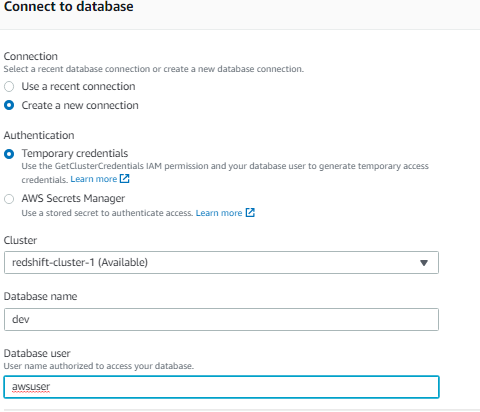This screenshot has height=412, width=480.
Task: Click the Cluster dropdown triangle arrow
Action: [424, 263]
